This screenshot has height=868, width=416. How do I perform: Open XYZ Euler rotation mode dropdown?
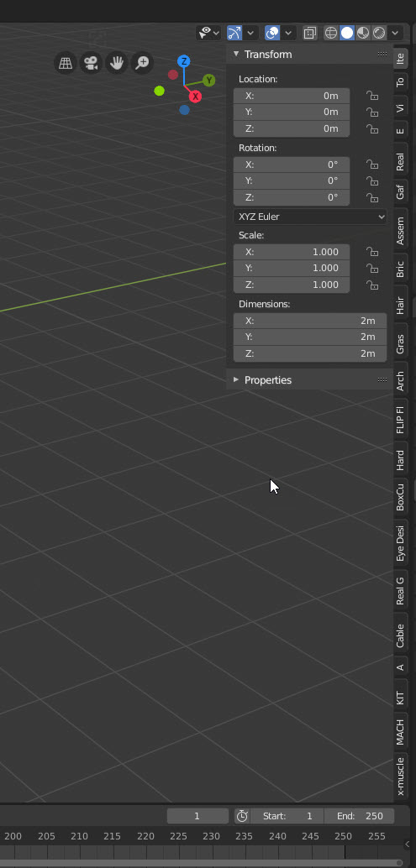tap(310, 217)
